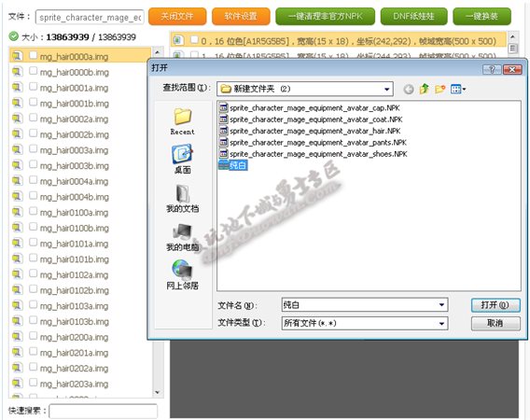Click 取消 to cancel the dialog
The width and height of the screenshot is (530, 420).
coord(495,324)
